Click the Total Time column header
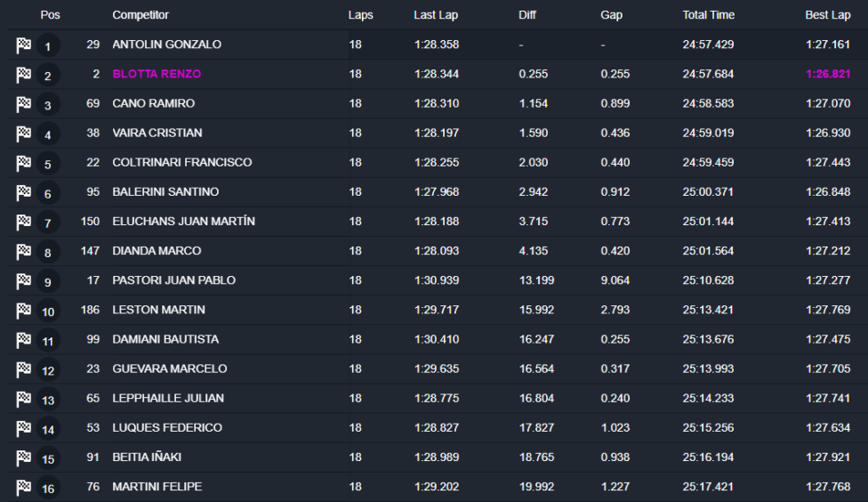The width and height of the screenshot is (868, 502). [x=708, y=15]
